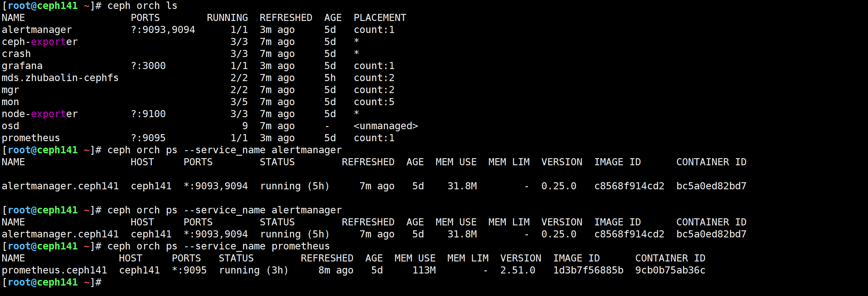Viewport: 868px width, 296px height.
Task: Click the node-exporter service name
Action: pyautogui.click(x=40, y=114)
